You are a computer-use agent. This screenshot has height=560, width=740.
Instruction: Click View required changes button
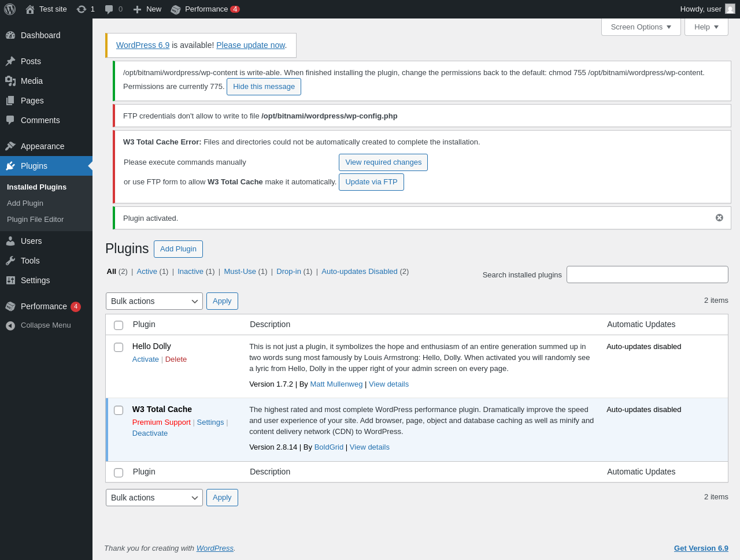[x=383, y=162]
